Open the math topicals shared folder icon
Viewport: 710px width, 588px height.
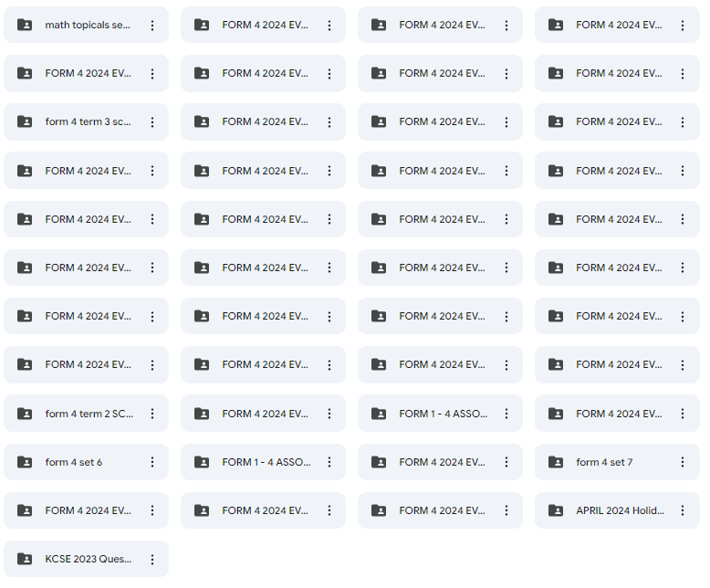point(25,25)
